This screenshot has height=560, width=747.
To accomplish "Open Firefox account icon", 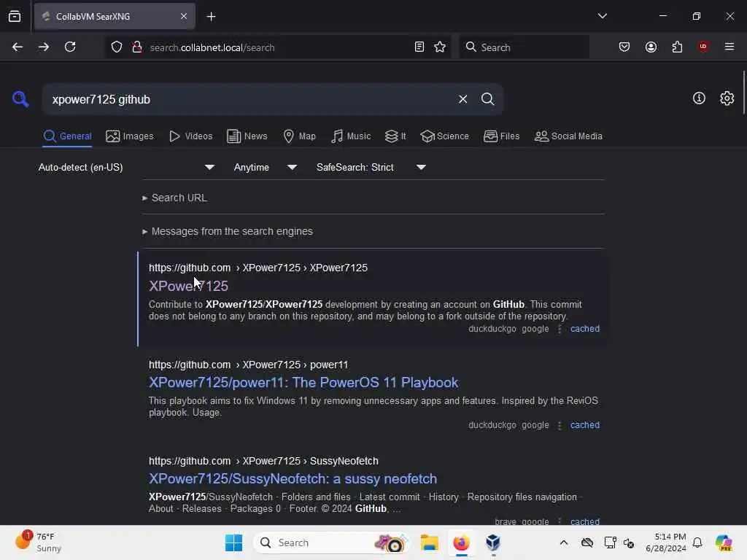I will tap(651, 47).
